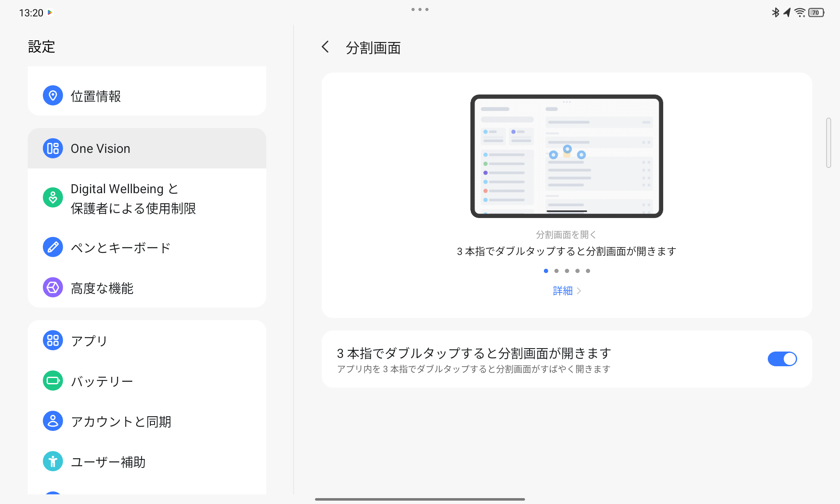Screen dimensions: 840x504
Task: Click the 高度な機能 purple icon
Action: pos(53,288)
